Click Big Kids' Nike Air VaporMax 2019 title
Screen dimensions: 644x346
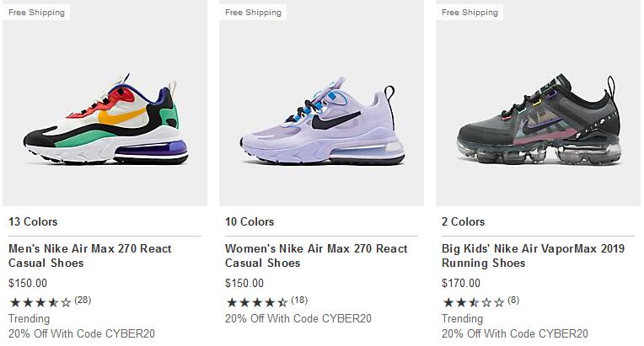(x=533, y=256)
